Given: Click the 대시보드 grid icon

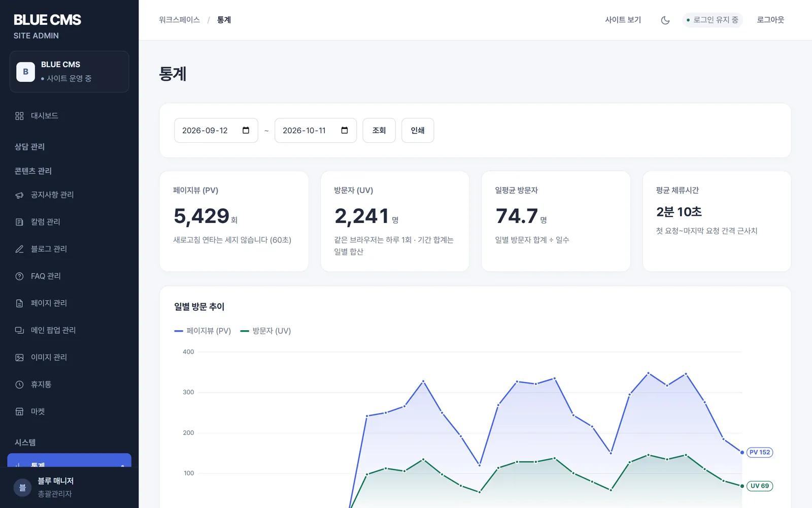Looking at the screenshot, I should (19, 116).
